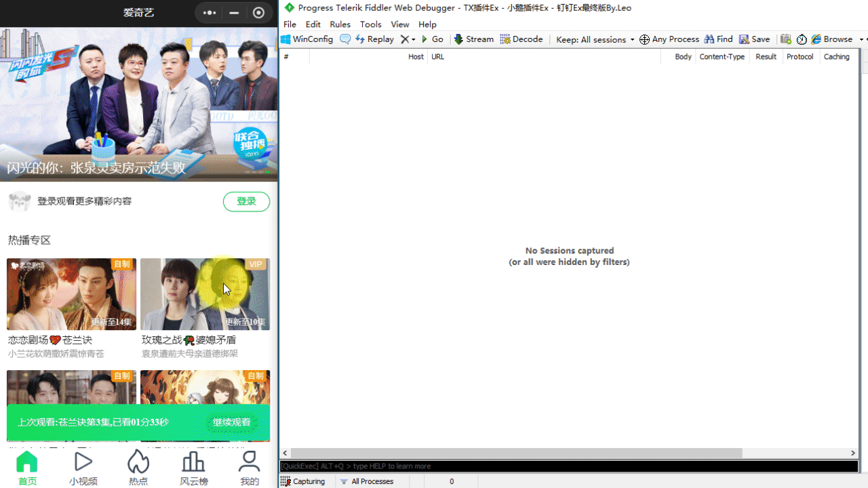Expand the Browse dropdown arrow

tap(861, 39)
